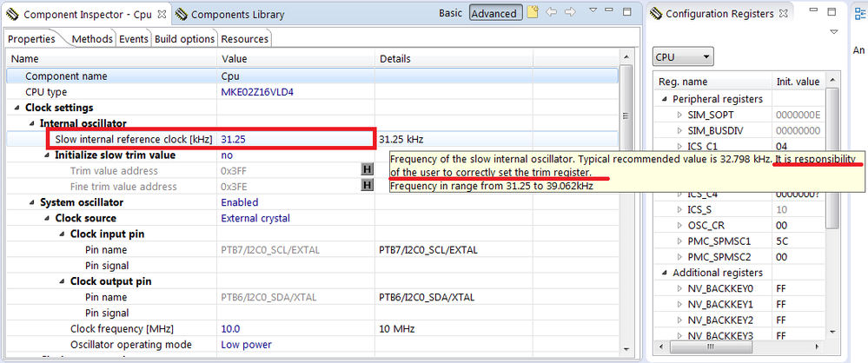Open the CPU peripheral dropdown
Viewport: 868px width, 363px height.
point(683,56)
